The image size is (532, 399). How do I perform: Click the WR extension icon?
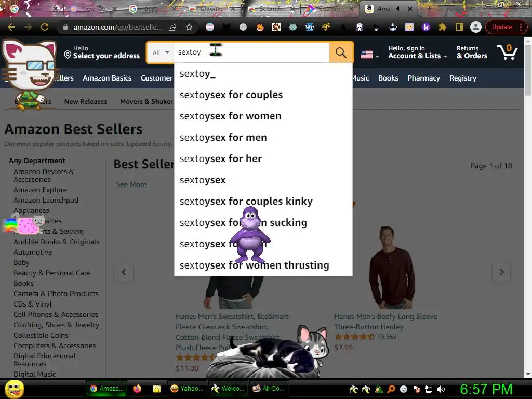click(x=310, y=27)
